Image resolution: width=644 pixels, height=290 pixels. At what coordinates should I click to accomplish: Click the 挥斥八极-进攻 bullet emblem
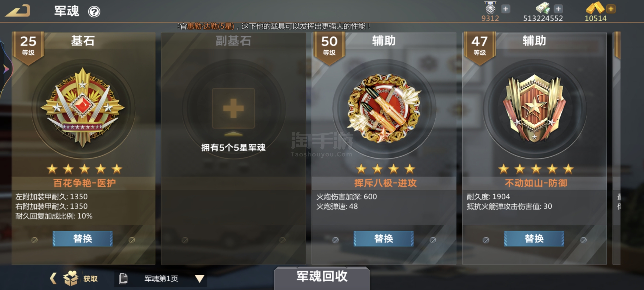(384, 108)
